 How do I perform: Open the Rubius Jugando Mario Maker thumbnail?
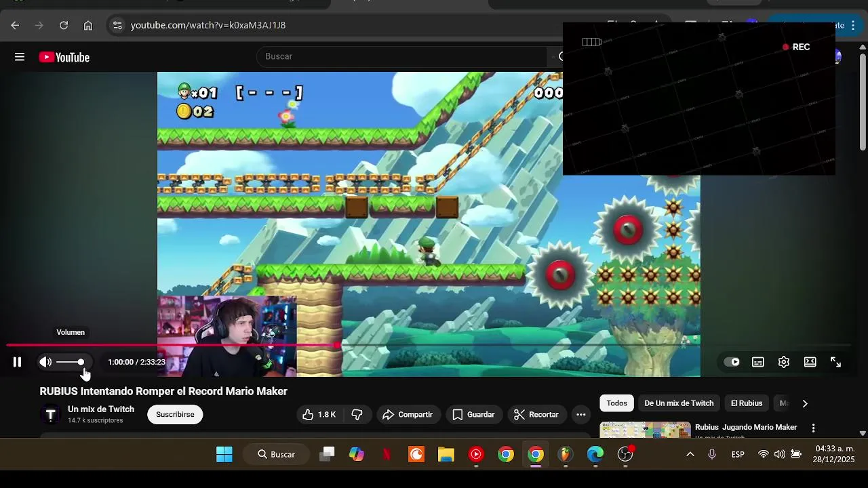[x=645, y=430]
